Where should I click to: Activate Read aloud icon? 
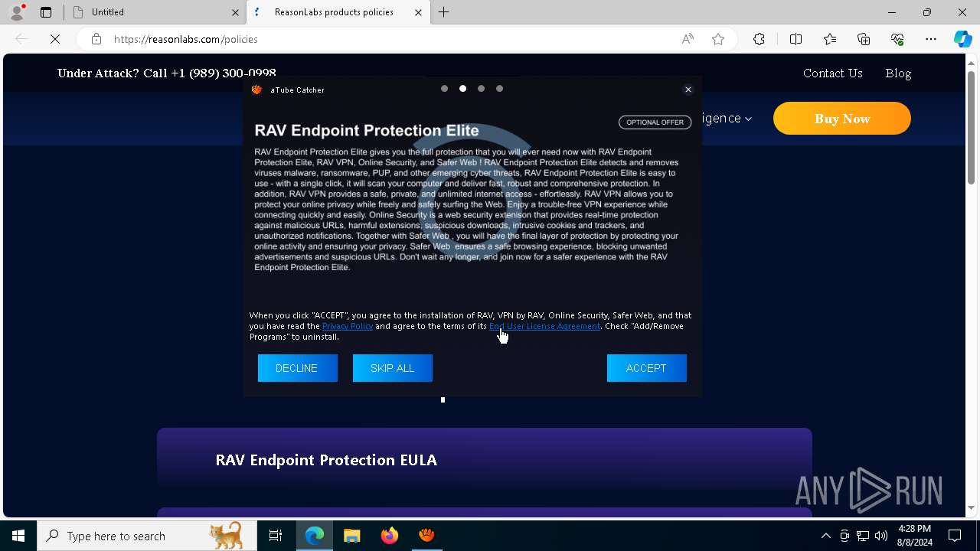[688, 39]
